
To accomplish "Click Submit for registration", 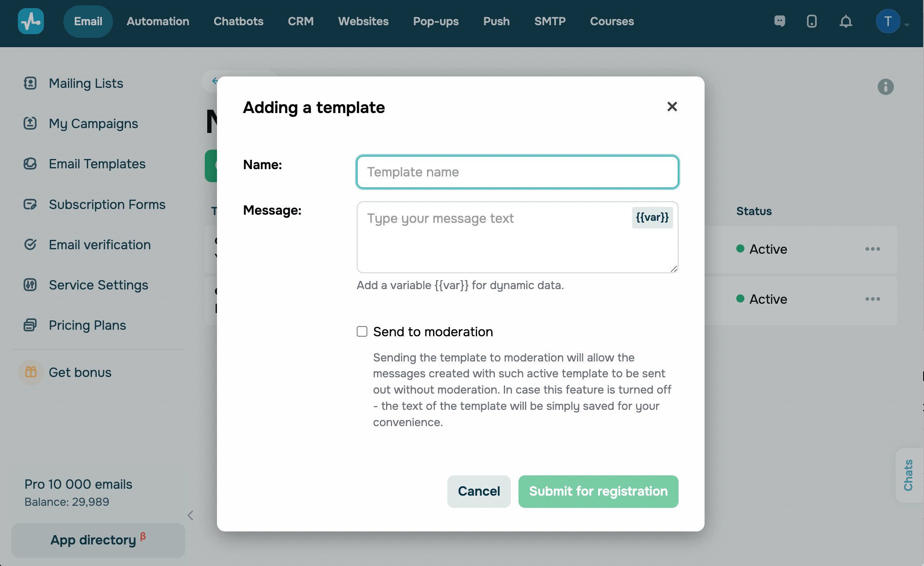I will click(598, 491).
